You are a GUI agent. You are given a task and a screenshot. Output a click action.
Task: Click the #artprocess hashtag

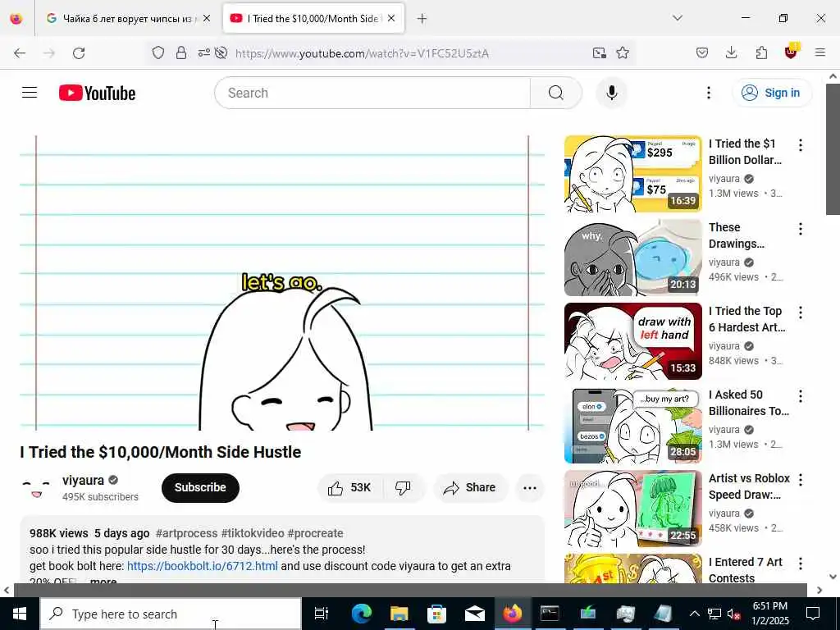pyautogui.click(x=186, y=533)
